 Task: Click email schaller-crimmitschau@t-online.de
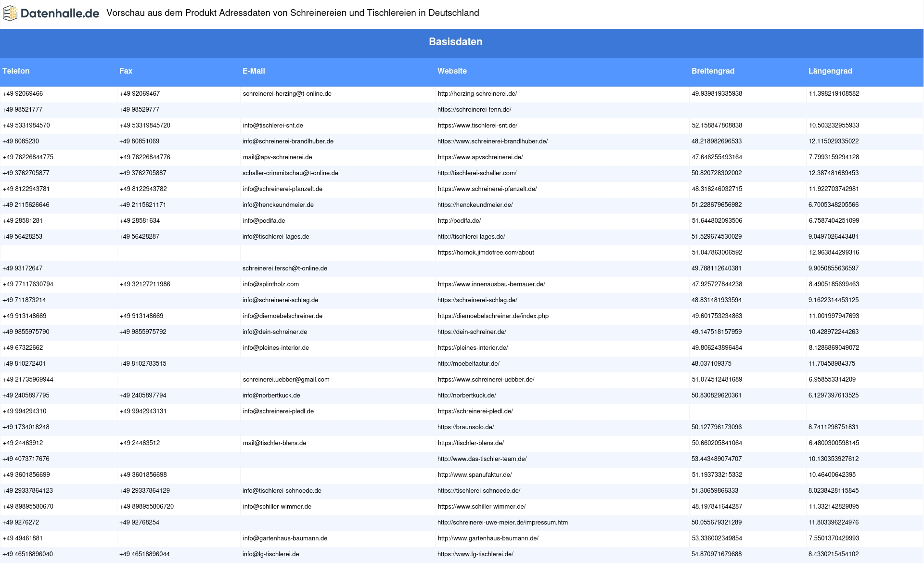[290, 173]
